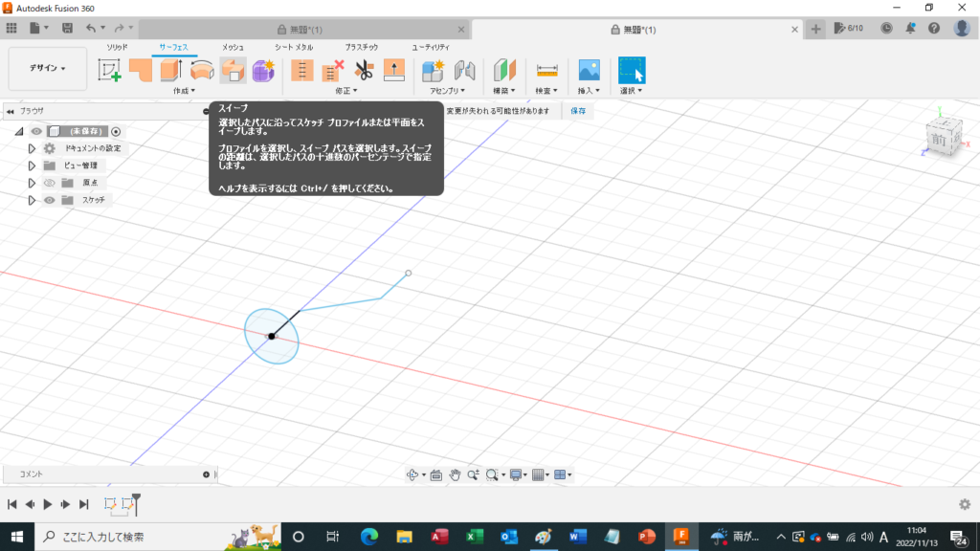Open the 挿入 menu dropdown
Screen dimensions: 980x551
tap(589, 91)
